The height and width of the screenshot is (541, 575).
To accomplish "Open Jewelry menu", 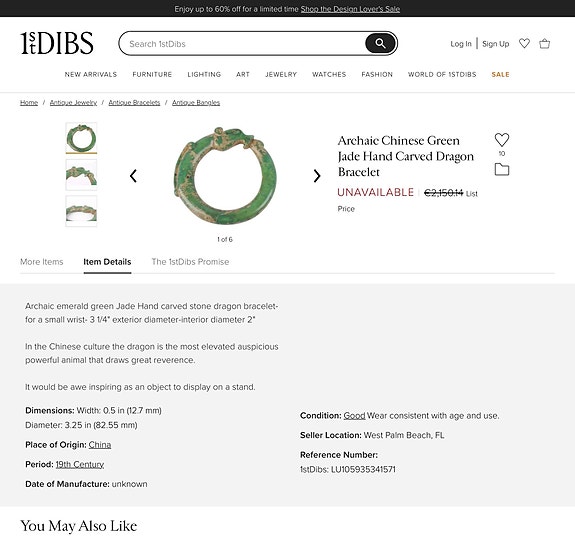I will [281, 74].
